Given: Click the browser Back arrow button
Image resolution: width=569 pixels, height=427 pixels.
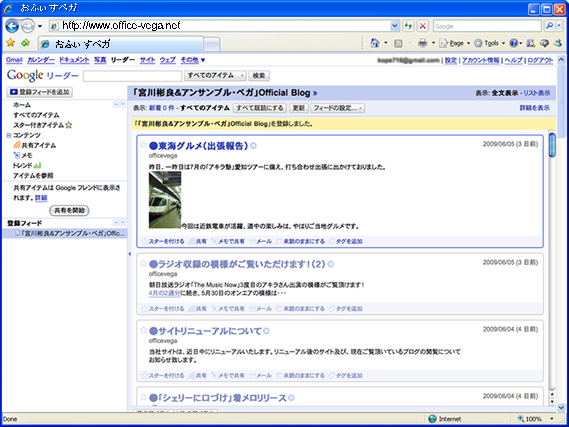Looking at the screenshot, I should (12, 26).
